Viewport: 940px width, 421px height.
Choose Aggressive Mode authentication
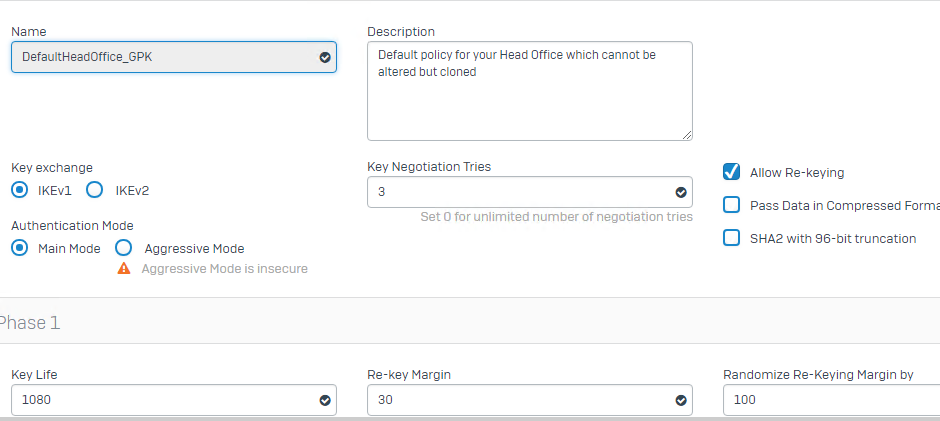click(x=123, y=248)
